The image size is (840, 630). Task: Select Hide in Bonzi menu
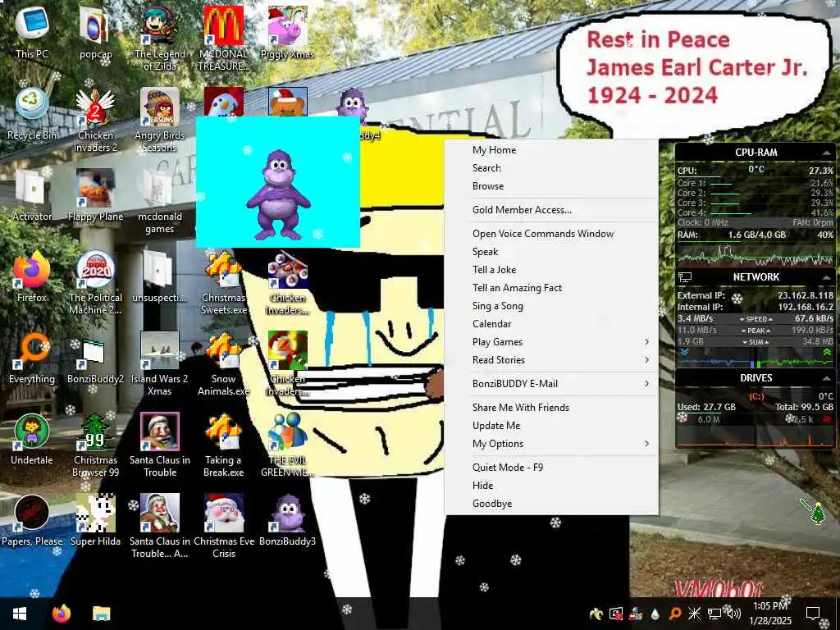pos(552,486)
